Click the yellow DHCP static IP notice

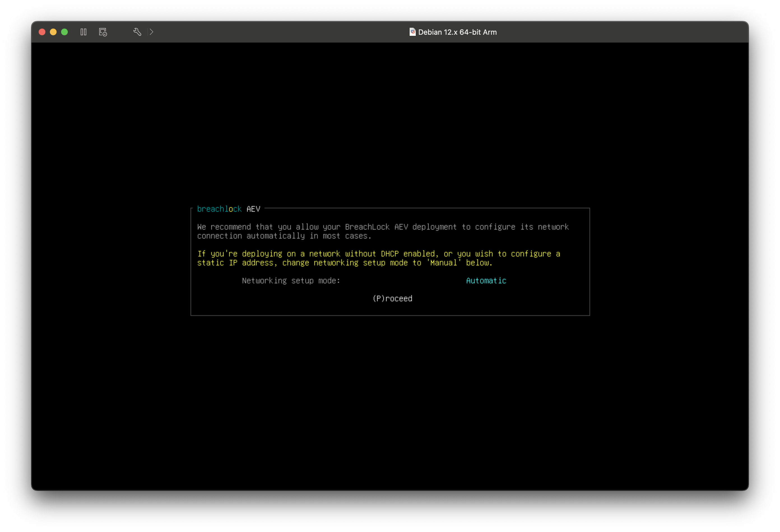379,258
